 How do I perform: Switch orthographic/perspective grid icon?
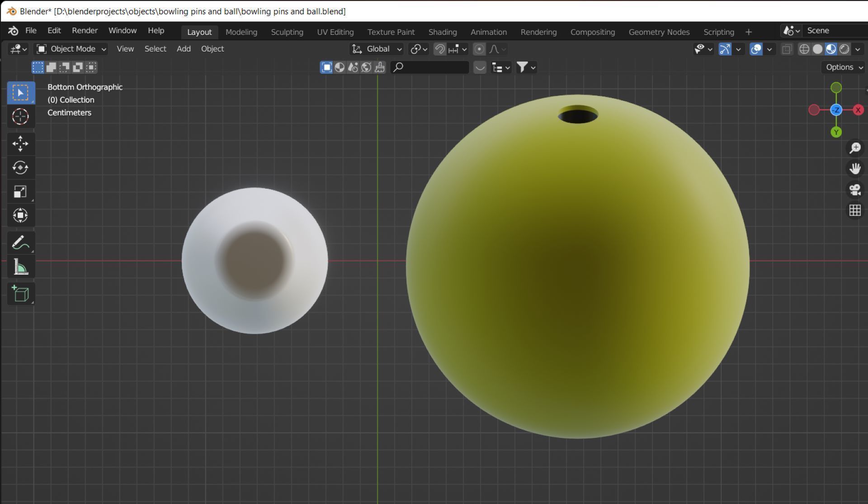pos(855,210)
